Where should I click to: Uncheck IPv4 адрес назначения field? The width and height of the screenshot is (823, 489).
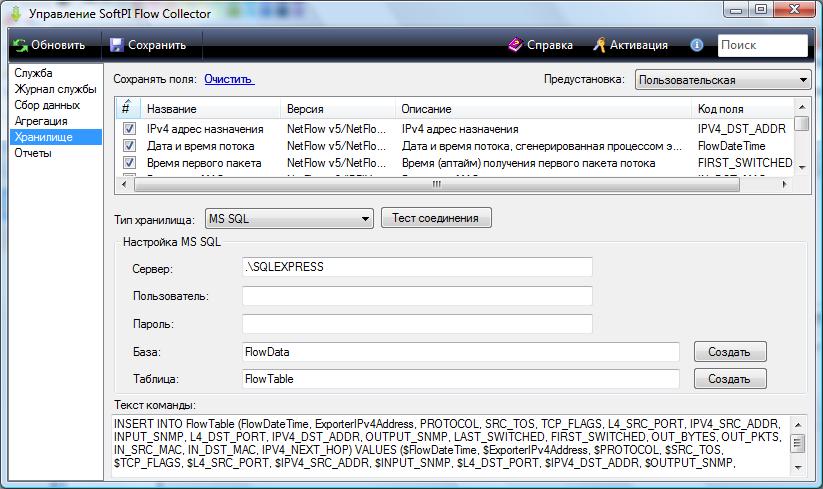(129, 129)
